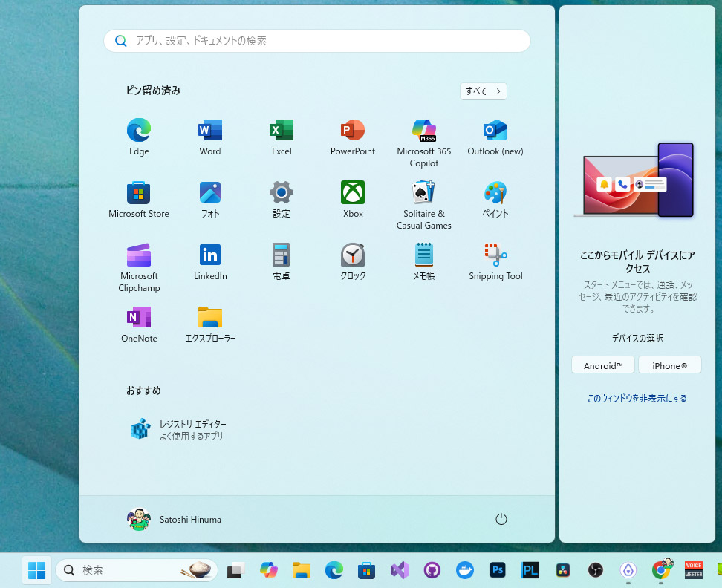This screenshot has height=588, width=722.
Task: Open Task View on the taskbar
Action: tap(235, 570)
